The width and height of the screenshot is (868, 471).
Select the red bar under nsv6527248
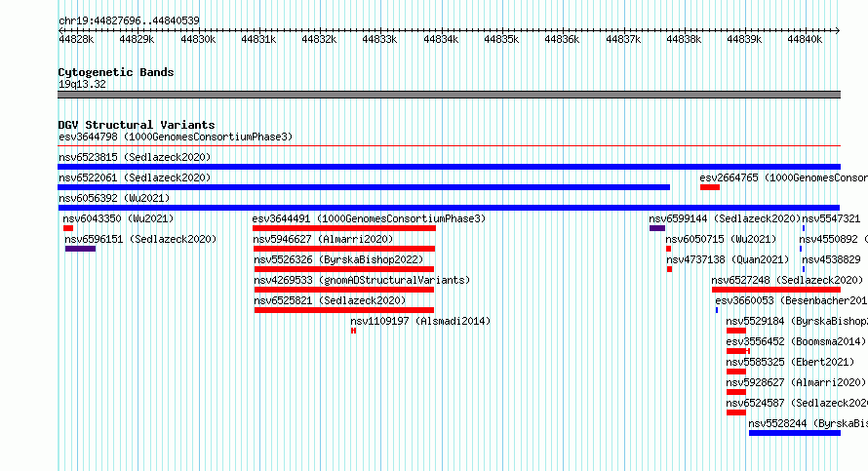[776, 290]
